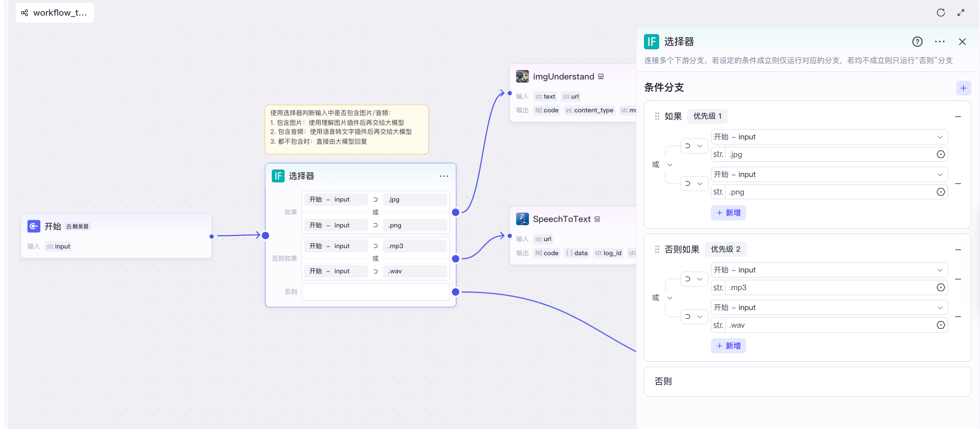Expand contains-operator dropdown for .jpg condition
This screenshot has height=429, width=980.
tap(694, 146)
